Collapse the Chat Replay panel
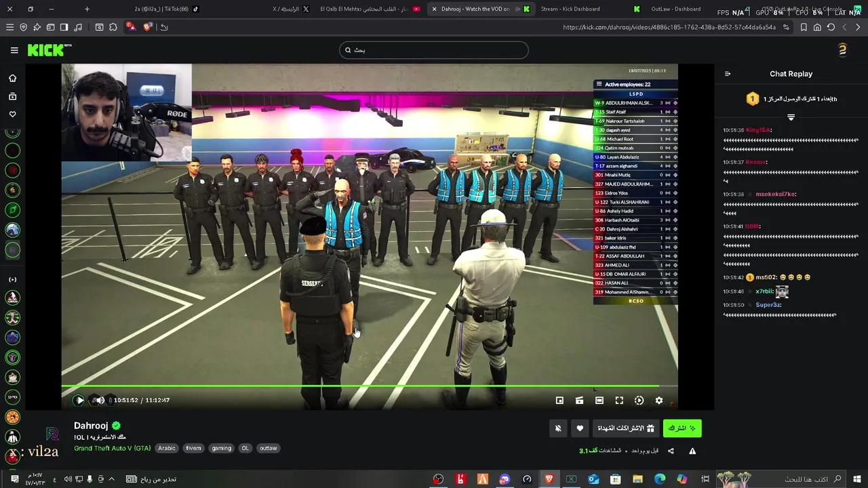The height and width of the screenshot is (488, 868). point(728,74)
